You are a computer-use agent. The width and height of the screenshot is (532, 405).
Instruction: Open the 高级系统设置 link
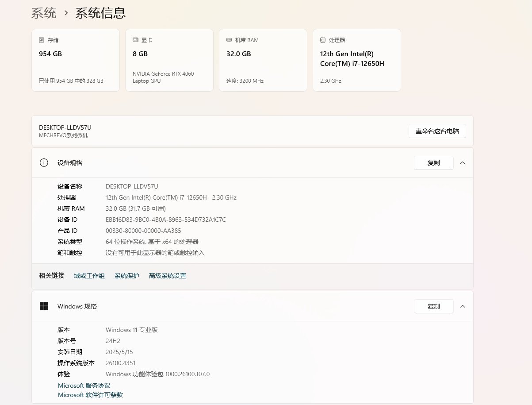point(168,276)
